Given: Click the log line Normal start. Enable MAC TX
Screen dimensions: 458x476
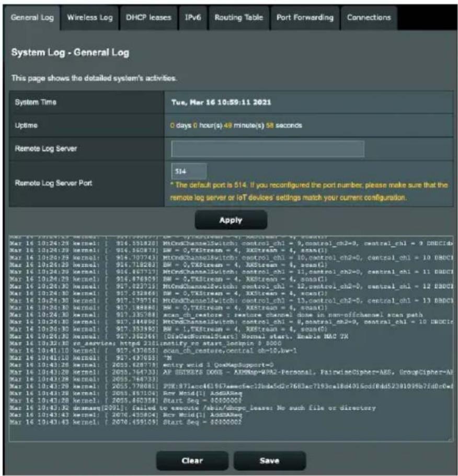Looking at the screenshot, I should tap(179, 336).
